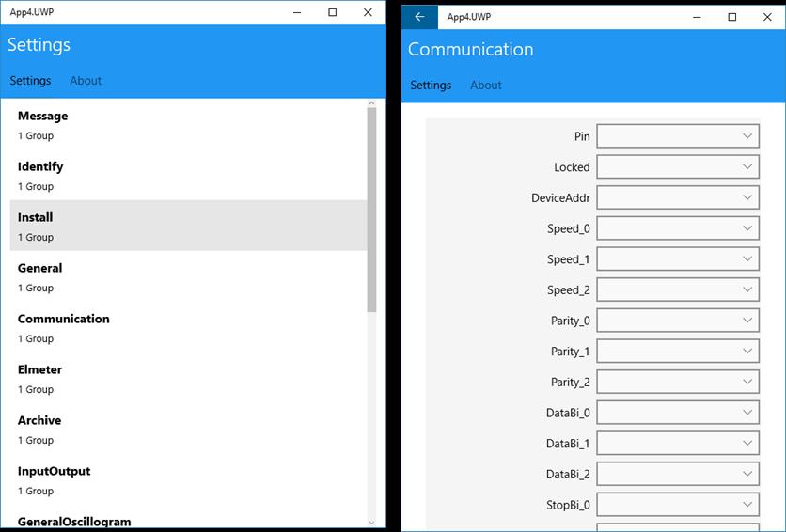The width and height of the screenshot is (786, 532).
Task: Open the InputOutput settings group
Action: (x=188, y=480)
